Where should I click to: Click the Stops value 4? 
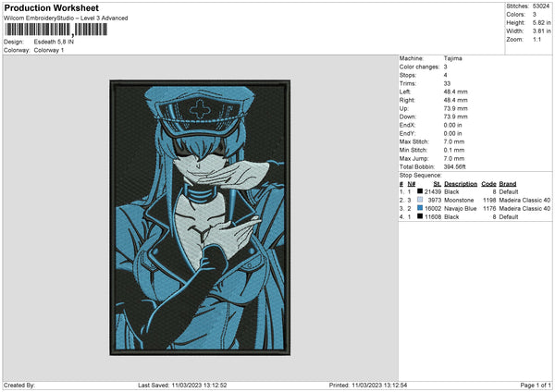click(445, 75)
